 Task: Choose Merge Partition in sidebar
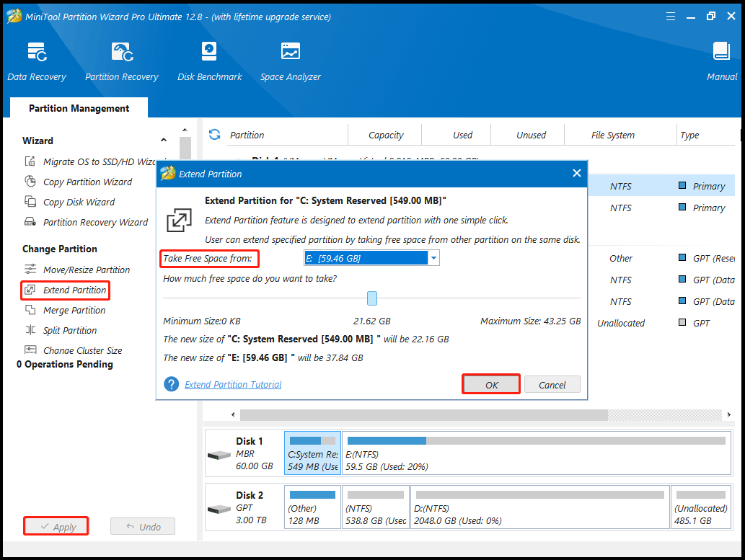[74, 310]
